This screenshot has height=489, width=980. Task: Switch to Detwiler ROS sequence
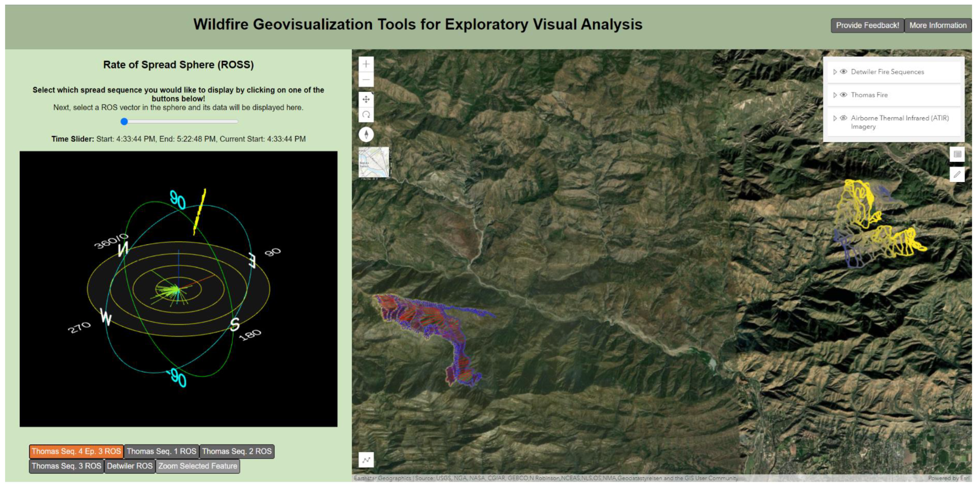pyautogui.click(x=129, y=466)
